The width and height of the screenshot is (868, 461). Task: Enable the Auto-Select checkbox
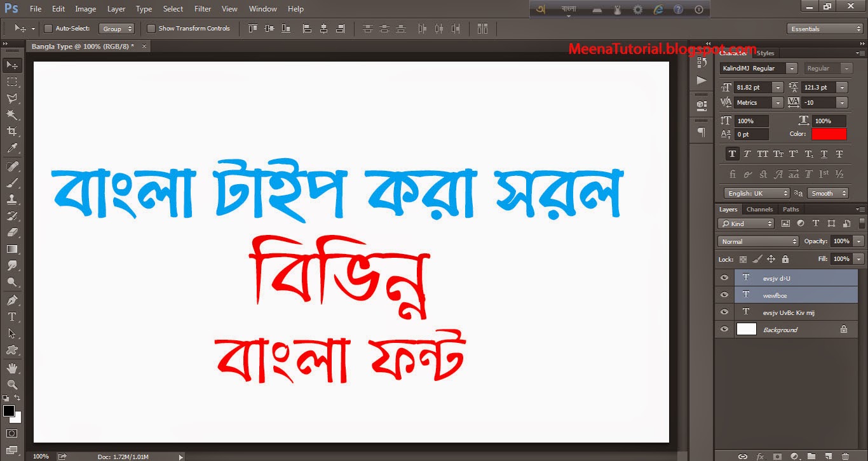[x=48, y=29]
